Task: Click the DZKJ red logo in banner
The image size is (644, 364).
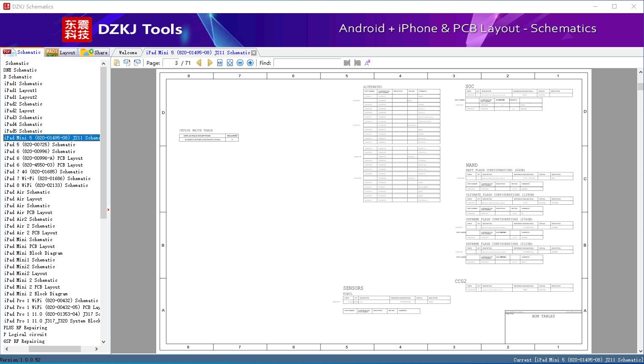Action: coord(77,30)
